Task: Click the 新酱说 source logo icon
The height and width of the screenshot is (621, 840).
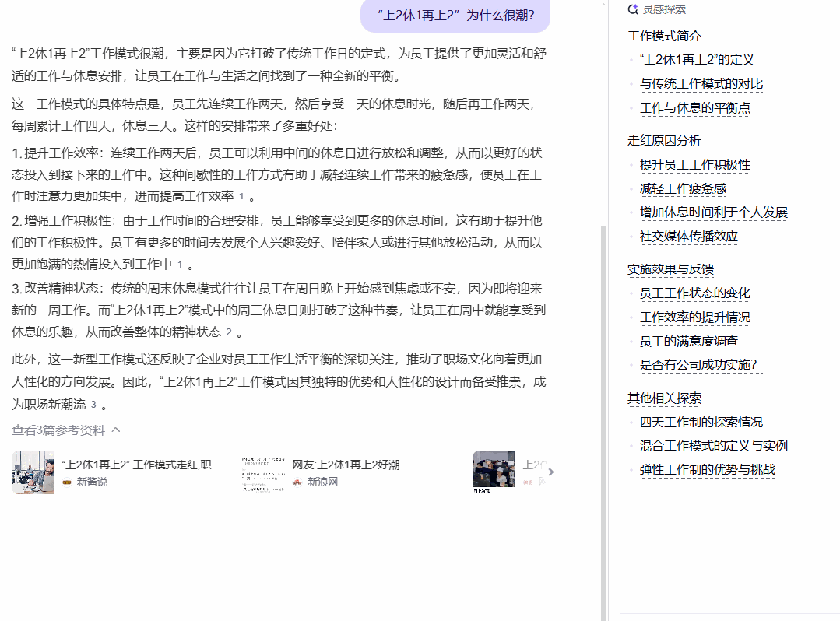Action: [x=67, y=482]
